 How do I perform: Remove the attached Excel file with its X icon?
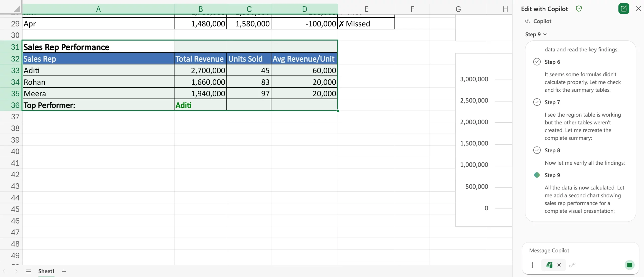(x=559, y=265)
